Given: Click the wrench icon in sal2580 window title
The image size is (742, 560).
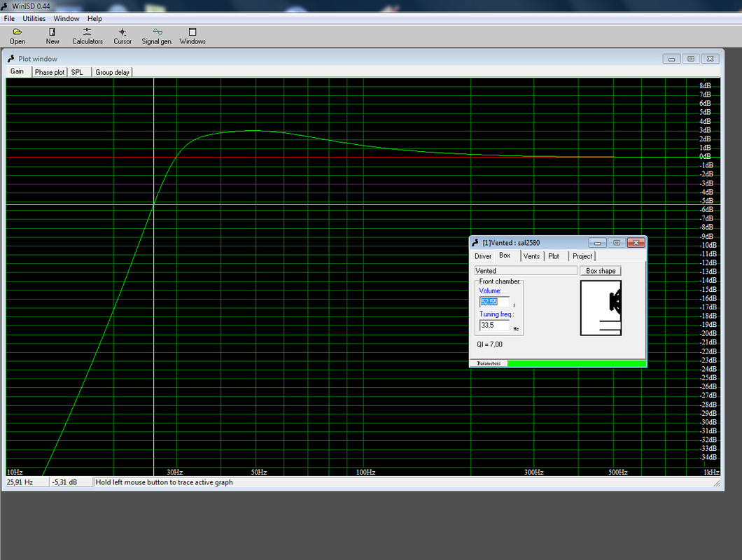Looking at the screenshot, I should point(475,243).
